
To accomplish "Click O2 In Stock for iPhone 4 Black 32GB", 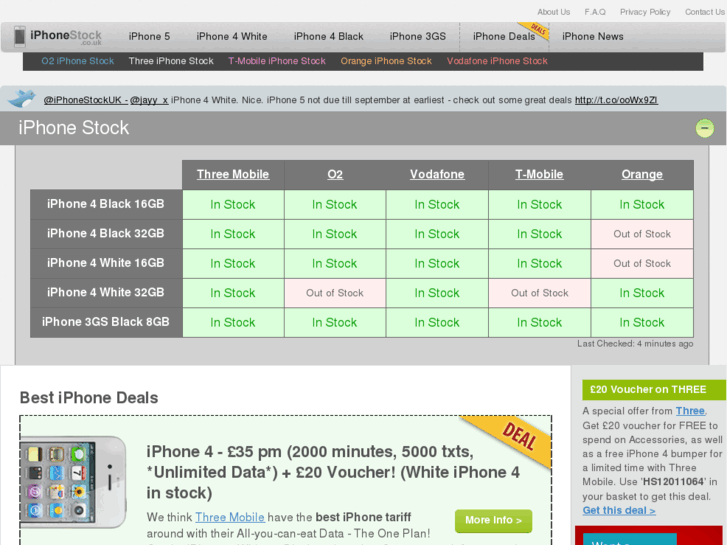I will pos(335,234).
